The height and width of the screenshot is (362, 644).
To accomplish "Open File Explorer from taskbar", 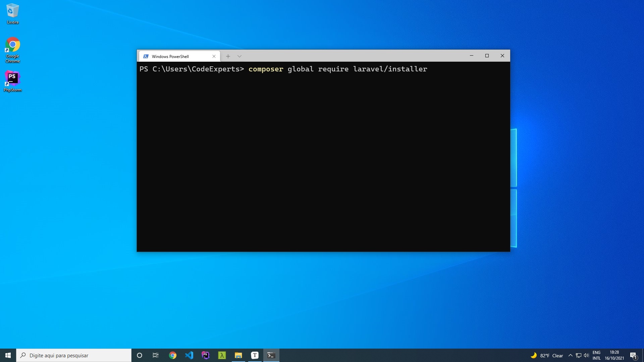I will (238, 355).
